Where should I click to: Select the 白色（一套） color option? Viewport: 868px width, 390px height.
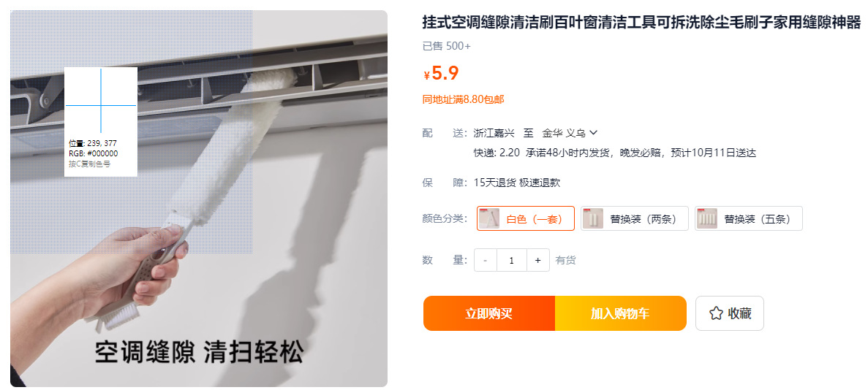pyautogui.click(x=525, y=218)
